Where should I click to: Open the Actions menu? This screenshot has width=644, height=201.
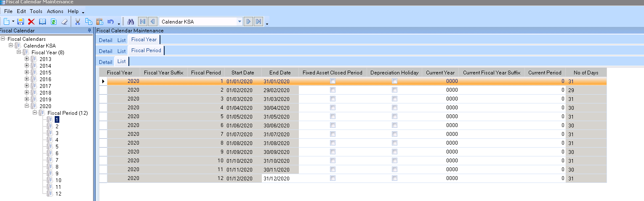55,11
